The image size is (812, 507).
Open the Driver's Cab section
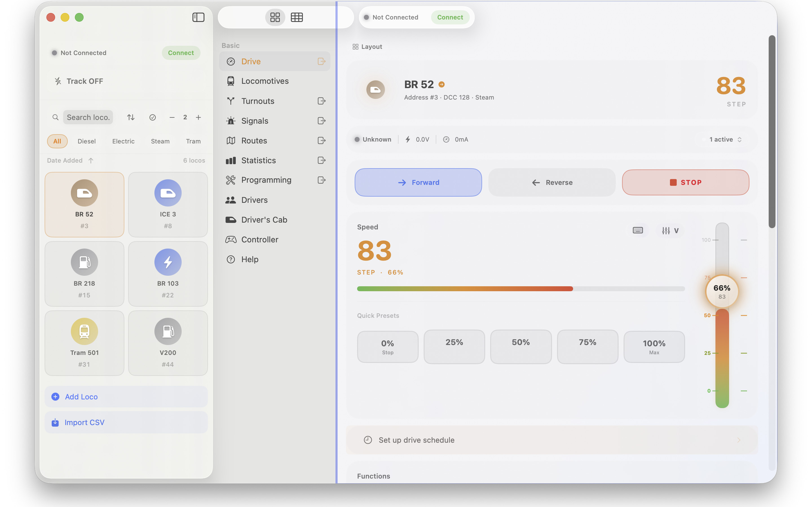coord(264,220)
